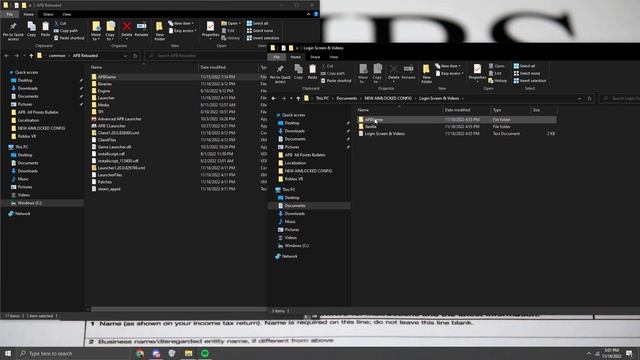Click 'common' breadcrumb in APB Reloaded address bar

pos(57,56)
